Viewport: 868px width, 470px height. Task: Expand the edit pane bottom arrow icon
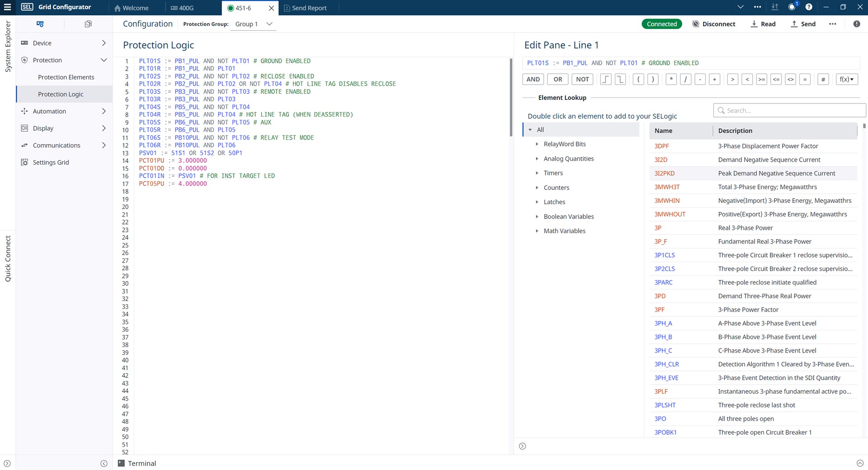click(523, 446)
